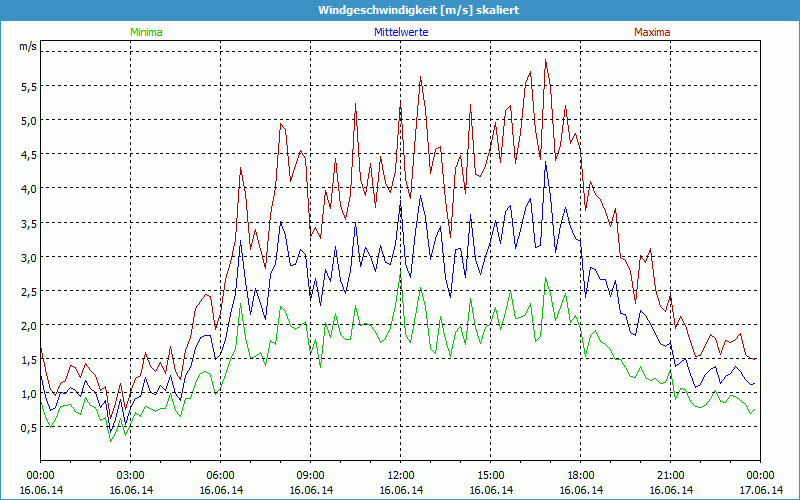Click the 17.06.14 date label
Viewport: 800px width, 500px height.
(760, 490)
